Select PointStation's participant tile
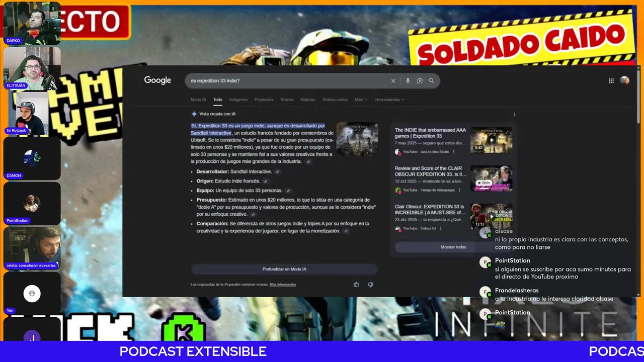 pos(32,203)
